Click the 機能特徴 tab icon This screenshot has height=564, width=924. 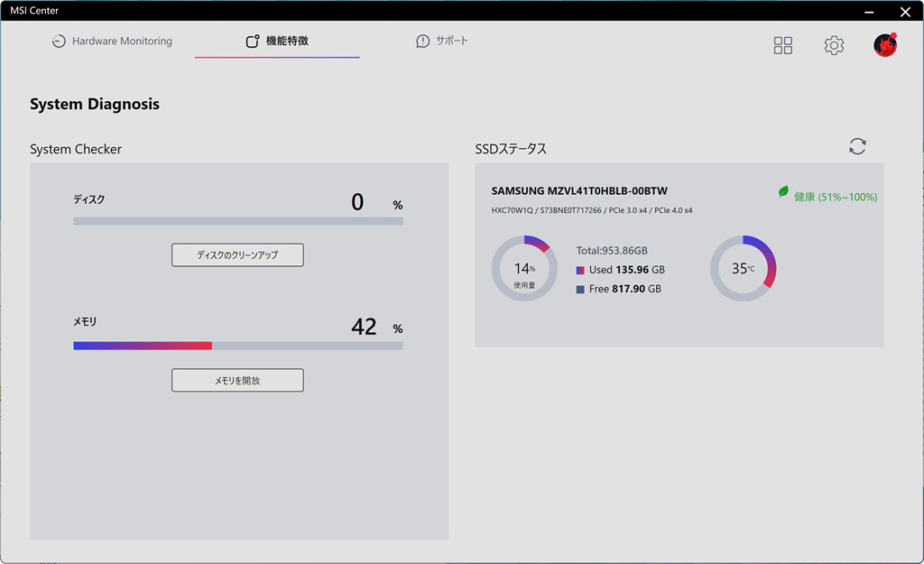pyautogui.click(x=253, y=42)
